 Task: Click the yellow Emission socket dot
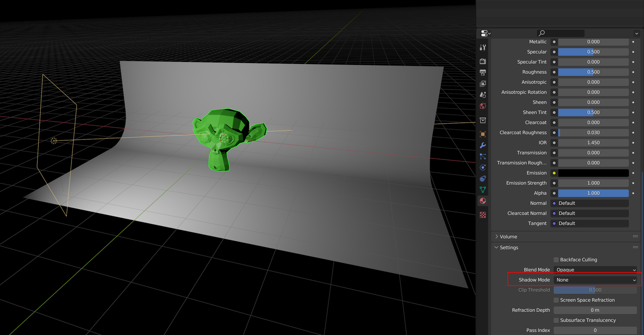pyautogui.click(x=554, y=173)
